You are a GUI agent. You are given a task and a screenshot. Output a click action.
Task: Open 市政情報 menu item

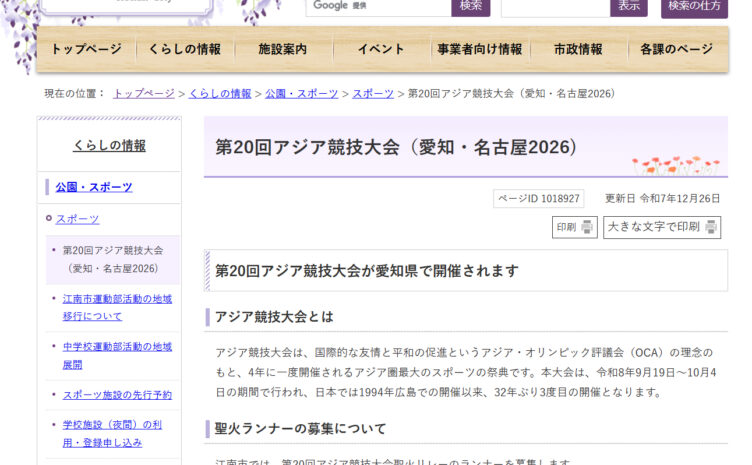(578, 49)
